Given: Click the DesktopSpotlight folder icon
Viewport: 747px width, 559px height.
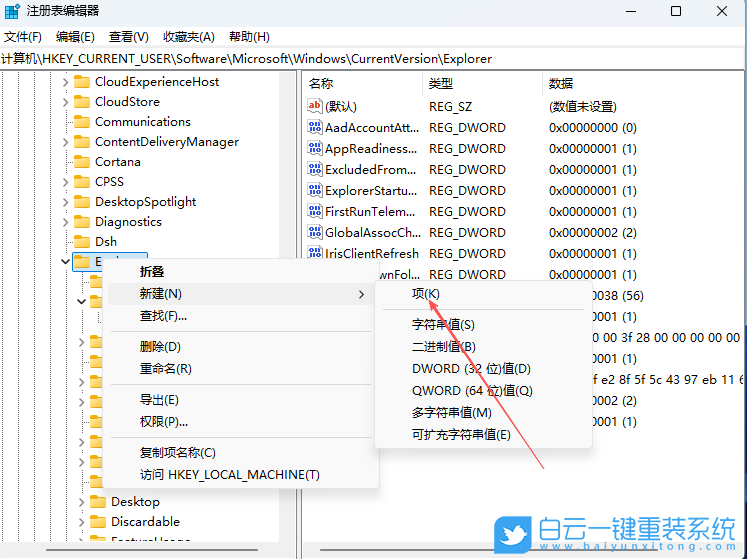Looking at the screenshot, I should pyautogui.click(x=82, y=202).
